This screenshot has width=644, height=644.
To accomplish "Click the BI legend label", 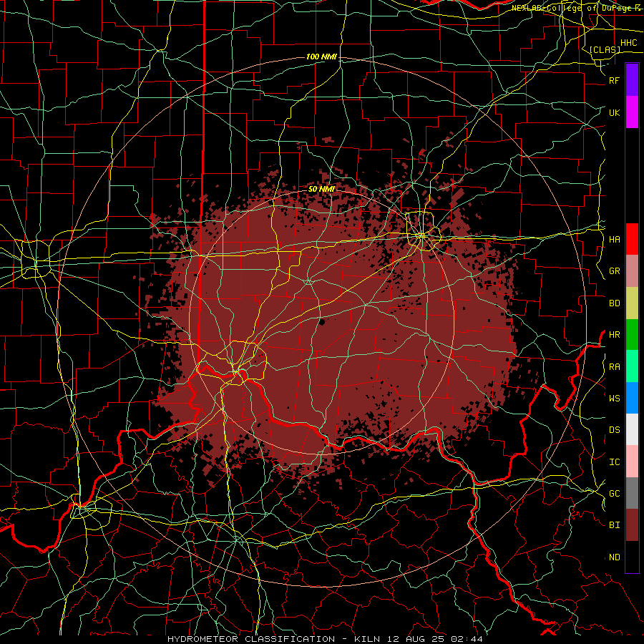I will click(615, 525).
